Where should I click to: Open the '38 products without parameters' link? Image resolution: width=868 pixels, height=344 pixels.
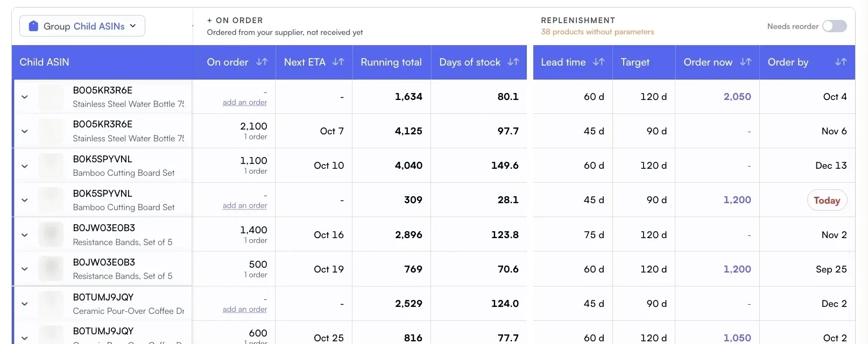[x=597, y=32]
